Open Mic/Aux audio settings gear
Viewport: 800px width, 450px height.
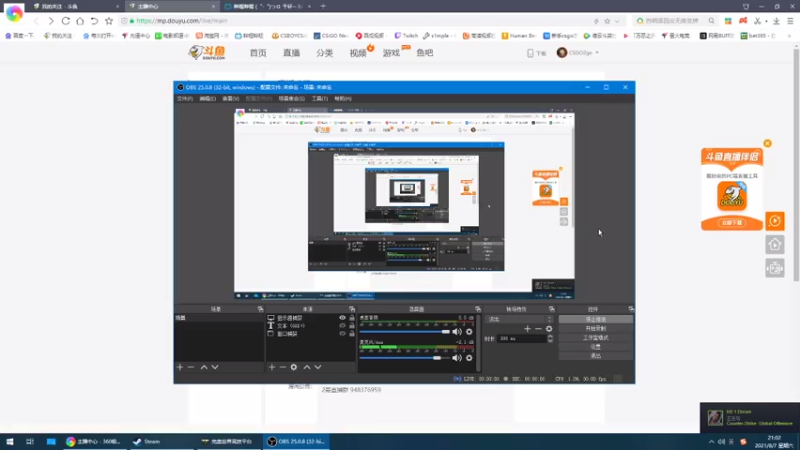coord(469,358)
